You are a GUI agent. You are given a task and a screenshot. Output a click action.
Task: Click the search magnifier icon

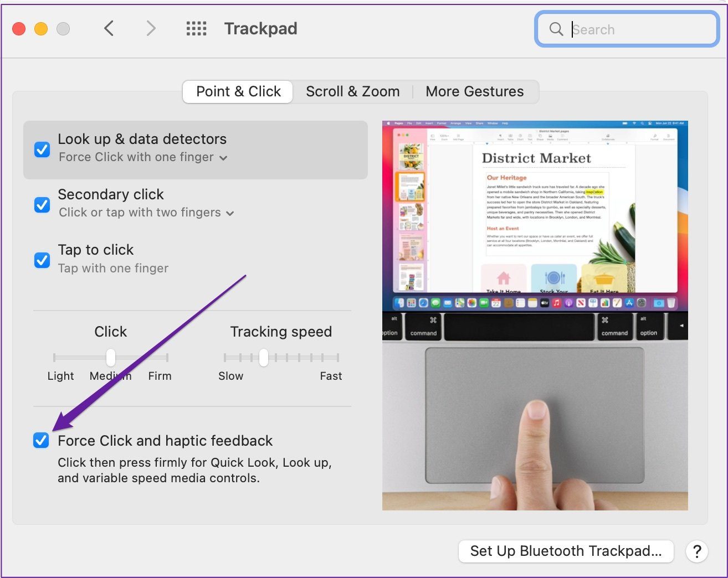556,29
